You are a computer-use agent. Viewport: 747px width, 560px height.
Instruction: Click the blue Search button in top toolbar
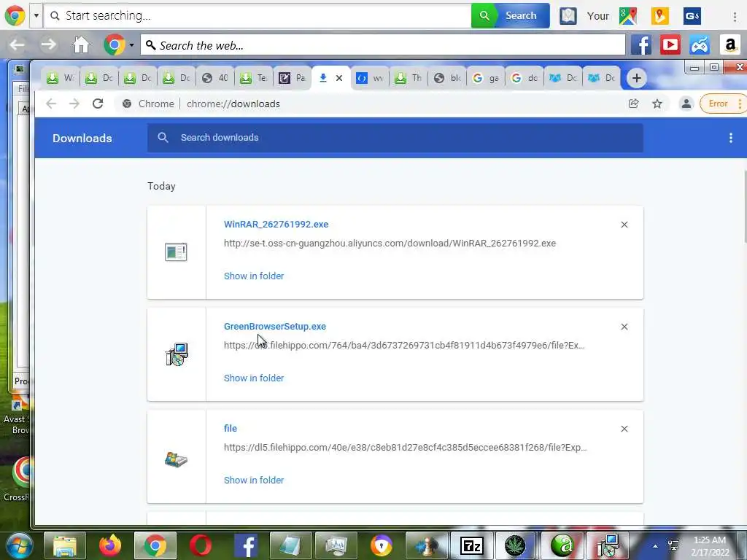522,16
